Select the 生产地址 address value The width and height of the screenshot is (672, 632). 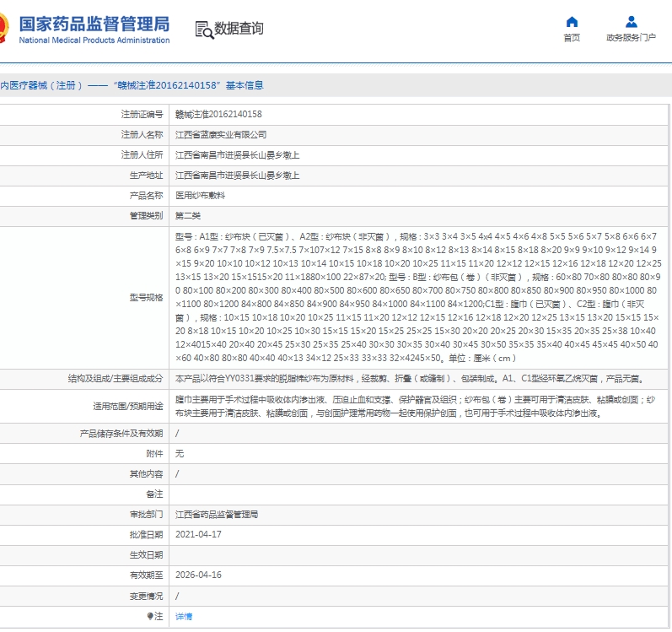pos(237,176)
